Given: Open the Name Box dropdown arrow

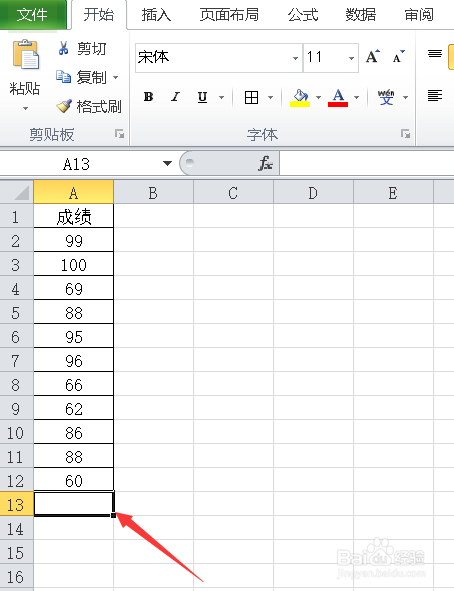Looking at the screenshot, I should coord(167,163).
